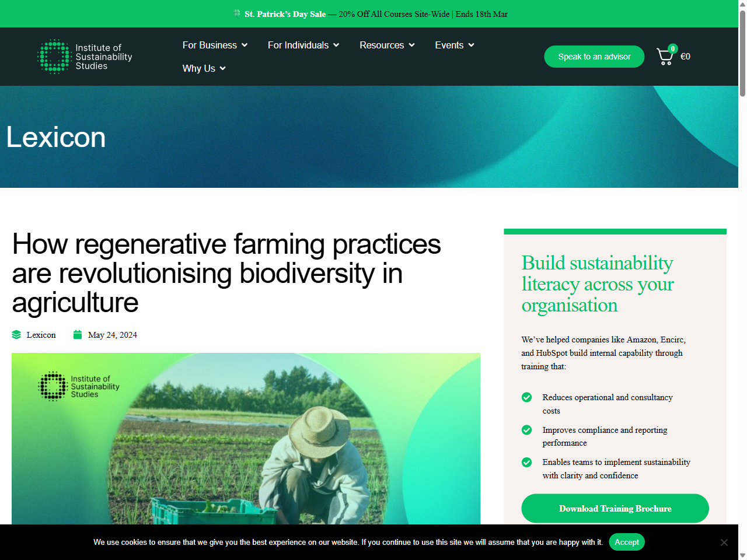Click the shopping cart icon
Viewport: 747px width, 560px height.
665,55
